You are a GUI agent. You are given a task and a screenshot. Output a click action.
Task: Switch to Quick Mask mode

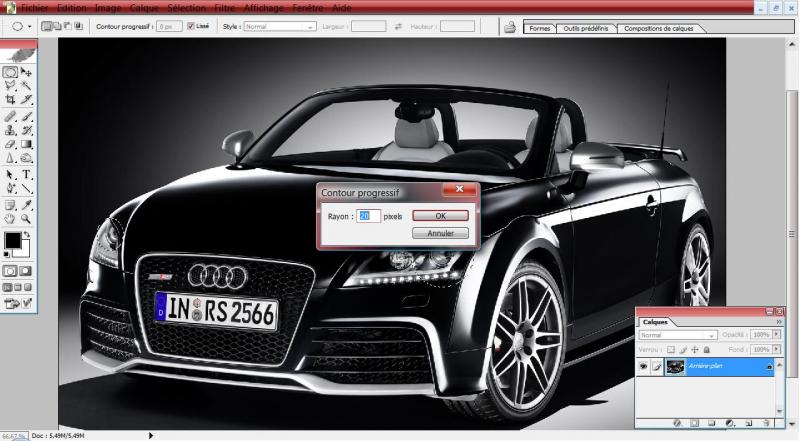pos(26,271)
